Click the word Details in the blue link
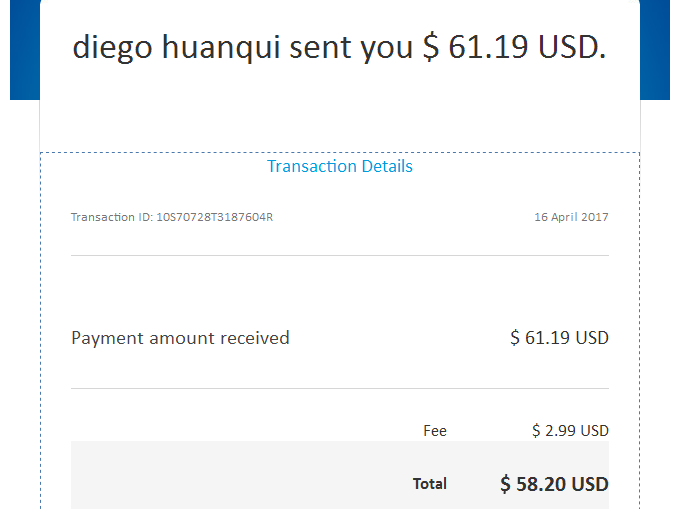Screen dimensions: 691x509 tap(387, 167)
